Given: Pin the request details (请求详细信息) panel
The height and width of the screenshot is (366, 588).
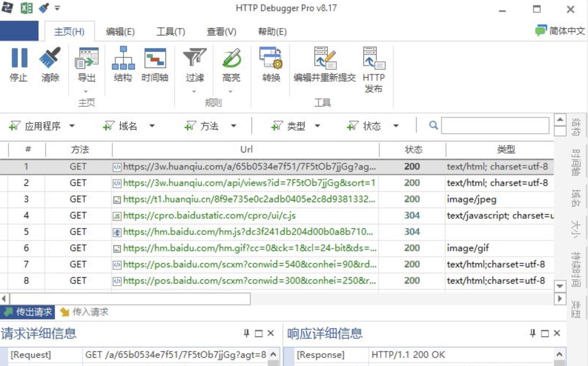Looking at the screenshot, I should pos(246,333).
